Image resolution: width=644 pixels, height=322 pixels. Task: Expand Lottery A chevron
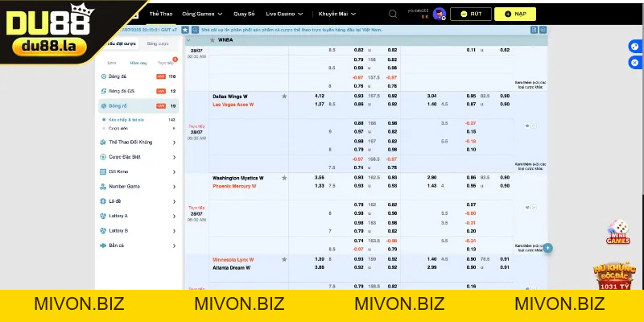coord(174,217)
